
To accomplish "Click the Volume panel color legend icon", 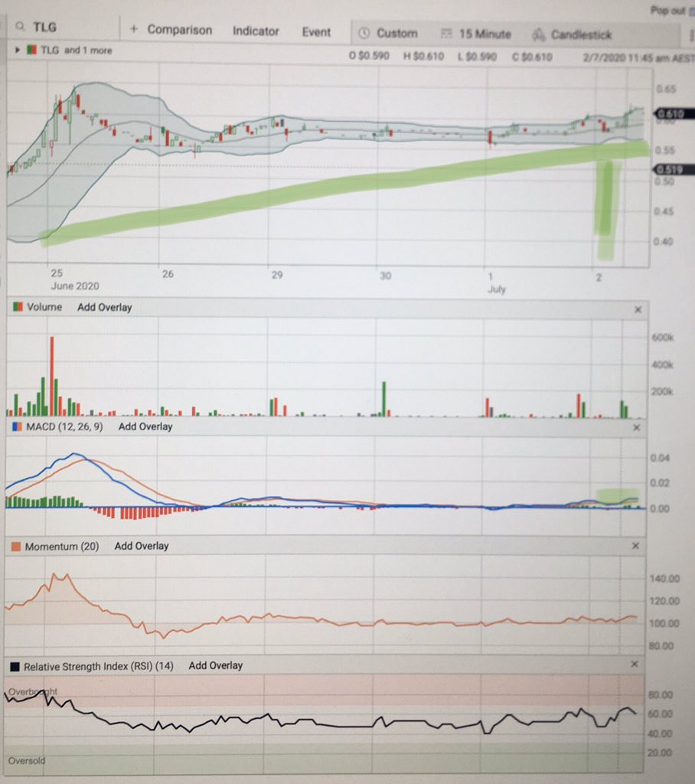I will (x=19, y=307).
